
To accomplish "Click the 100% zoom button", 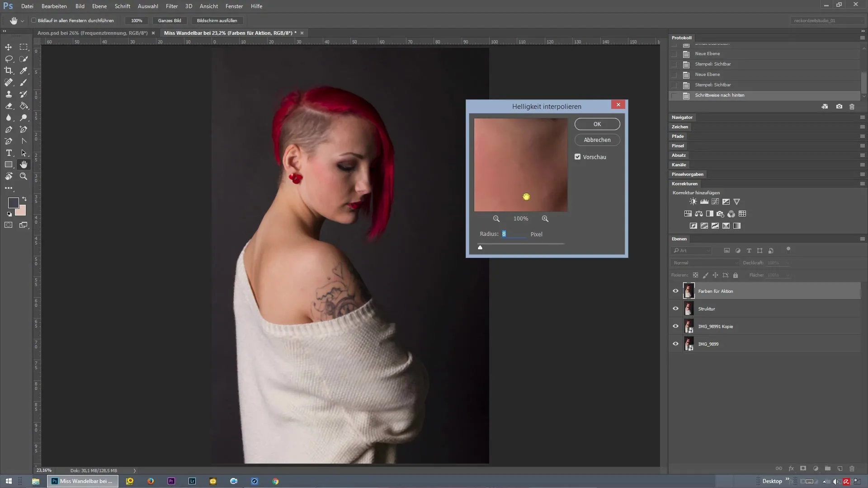I will [x=137, y=21].
